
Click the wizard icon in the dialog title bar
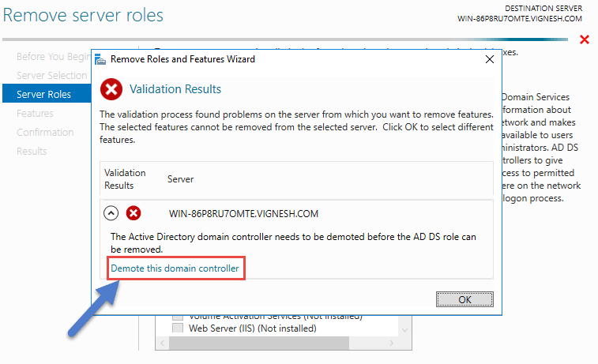click(101, 59)
